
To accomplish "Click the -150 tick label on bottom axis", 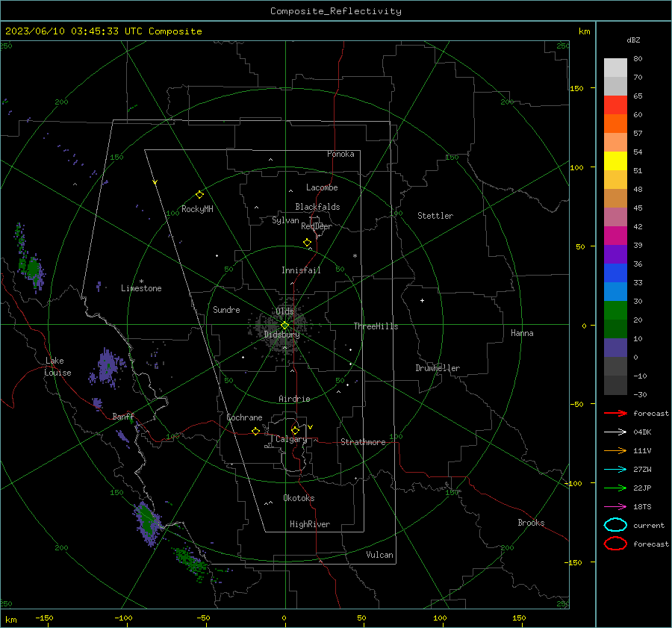I will tap(44, 618).
